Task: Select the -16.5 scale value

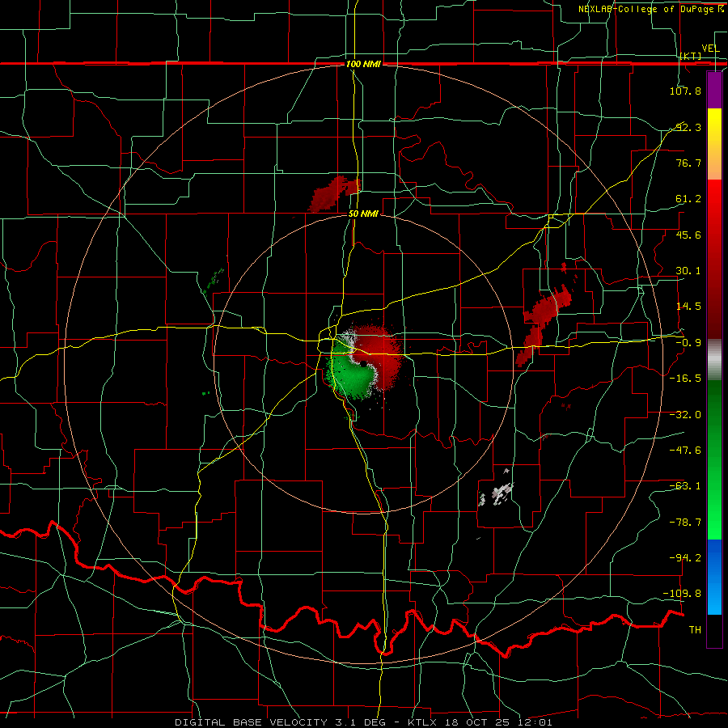Action: click(x=685, y=379)
